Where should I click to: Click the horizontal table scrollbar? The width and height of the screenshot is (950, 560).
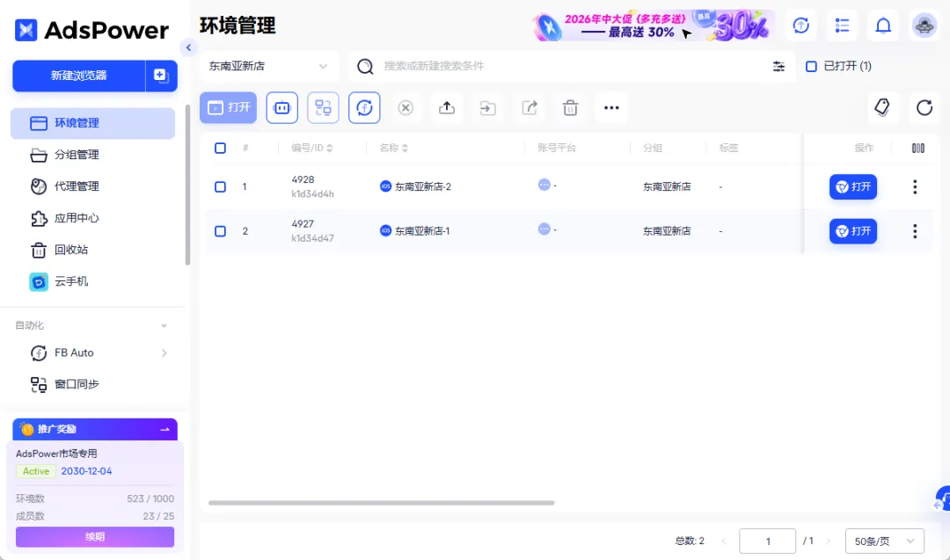(x=381, y=503)
